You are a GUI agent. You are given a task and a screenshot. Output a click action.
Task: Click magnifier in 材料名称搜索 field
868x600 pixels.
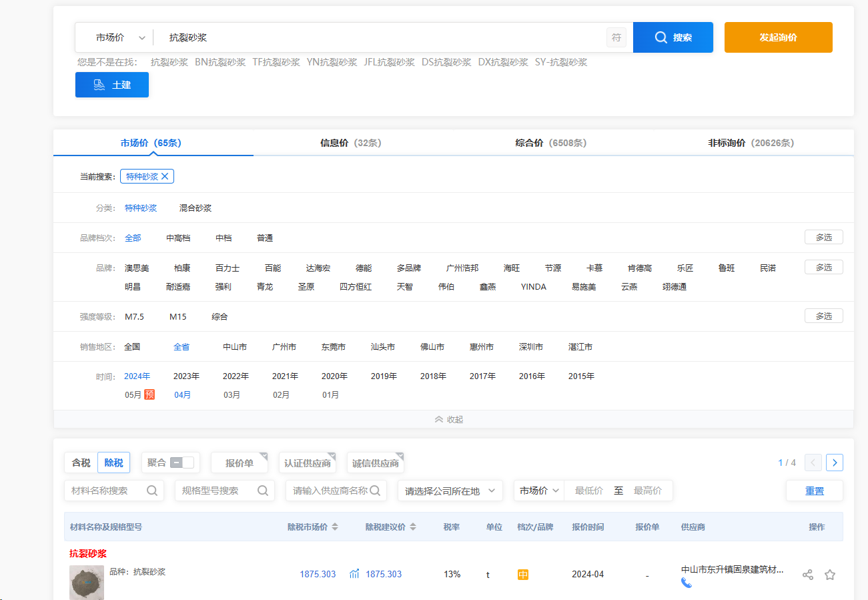[152, 491]
